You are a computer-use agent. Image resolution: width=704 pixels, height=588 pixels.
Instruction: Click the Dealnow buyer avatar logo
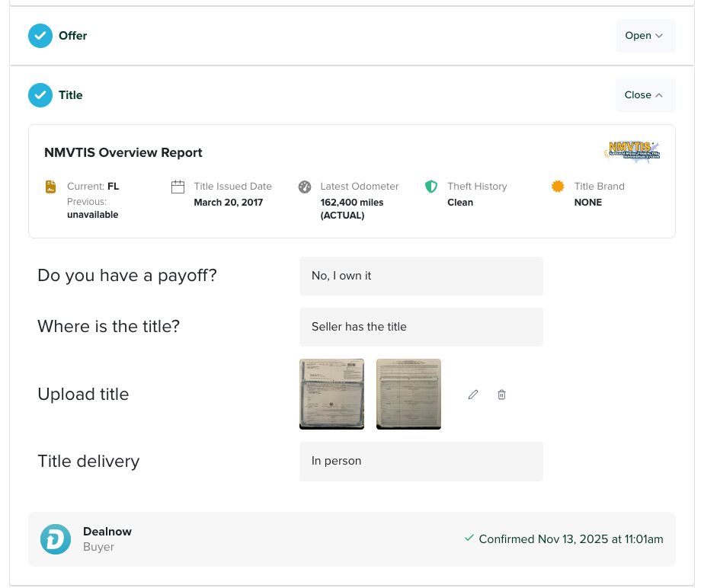[56, 539]
